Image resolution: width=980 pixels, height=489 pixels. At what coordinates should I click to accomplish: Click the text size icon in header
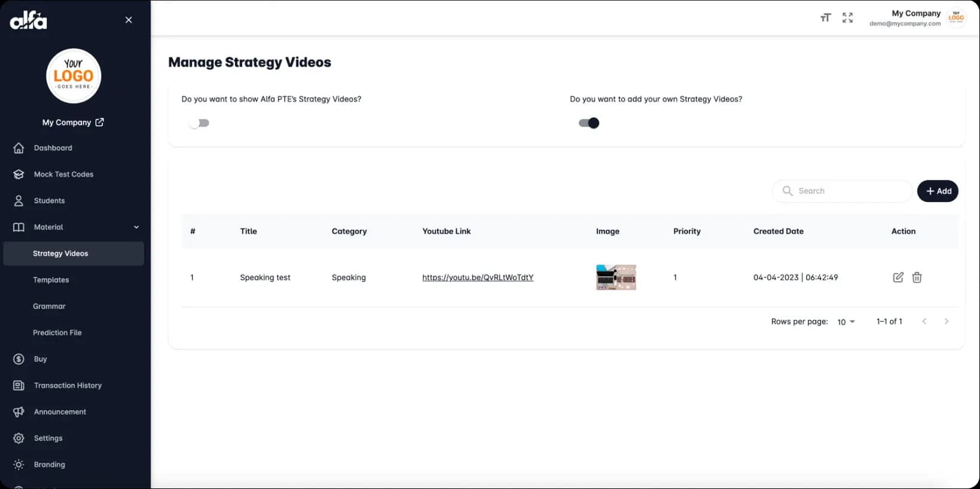[x=826, y=18]
